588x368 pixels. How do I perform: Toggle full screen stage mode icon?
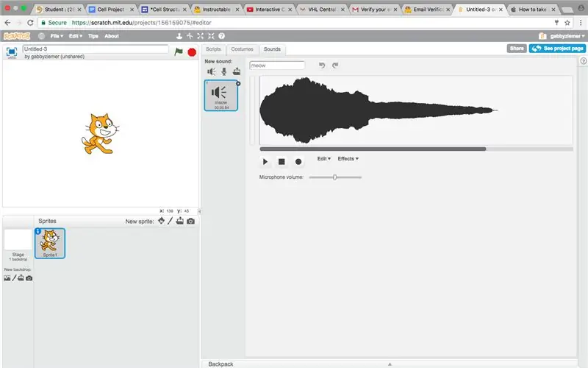point(12,52)
